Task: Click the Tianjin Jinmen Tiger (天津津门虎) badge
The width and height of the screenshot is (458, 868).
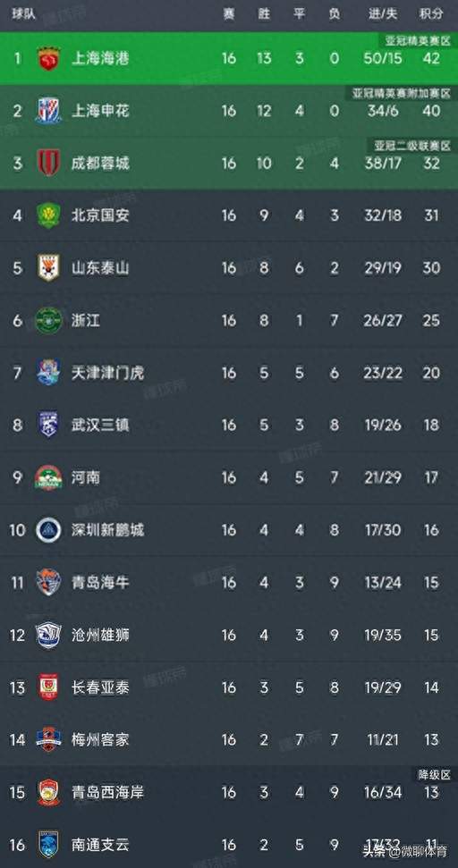Action: (x=48, y=373)
